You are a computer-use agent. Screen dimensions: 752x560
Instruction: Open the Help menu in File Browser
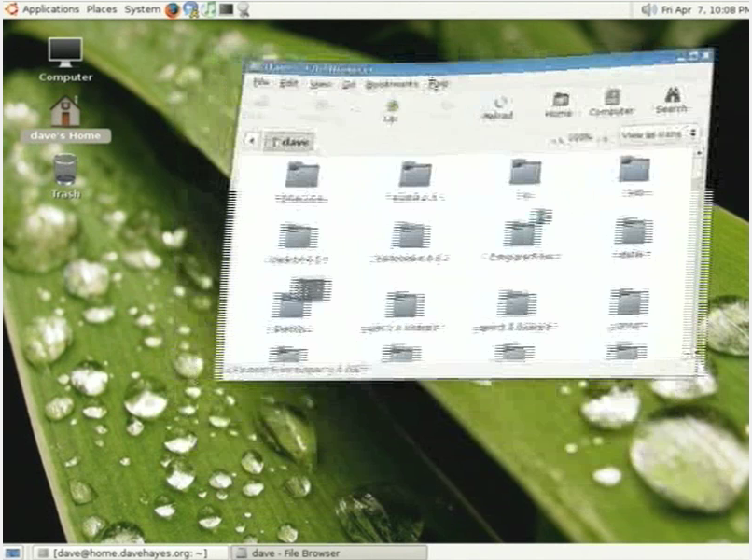pos(438,84)
